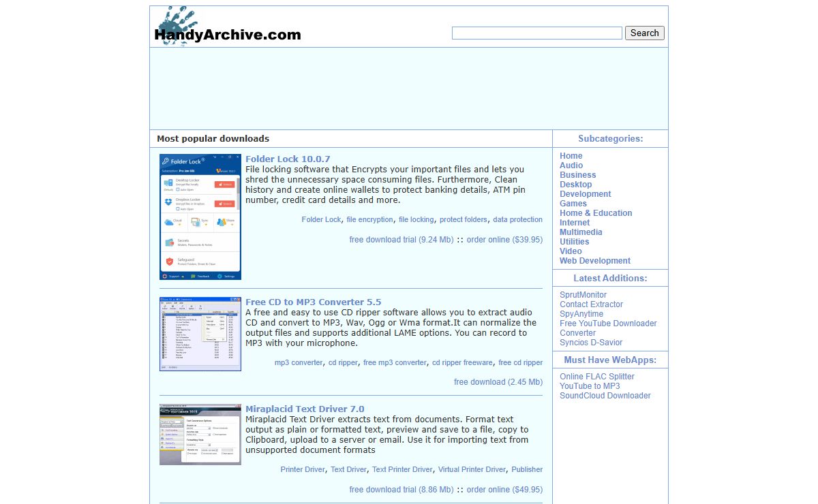This screenshot has width=818, height=504.
Task: Open the Home & Education subcategory
Action: pos(596,213)
